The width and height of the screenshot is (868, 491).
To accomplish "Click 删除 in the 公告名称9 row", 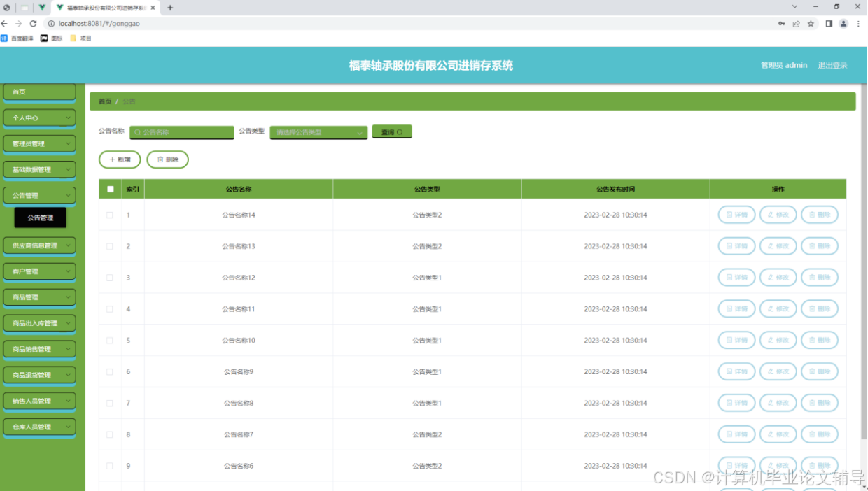I will [819, 372].
